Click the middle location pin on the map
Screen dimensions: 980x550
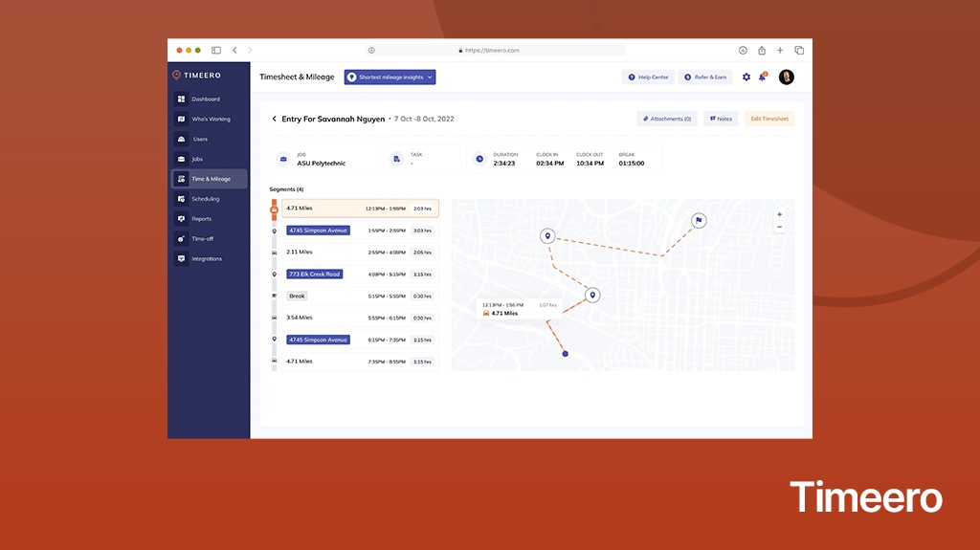[x=592, y=295]
